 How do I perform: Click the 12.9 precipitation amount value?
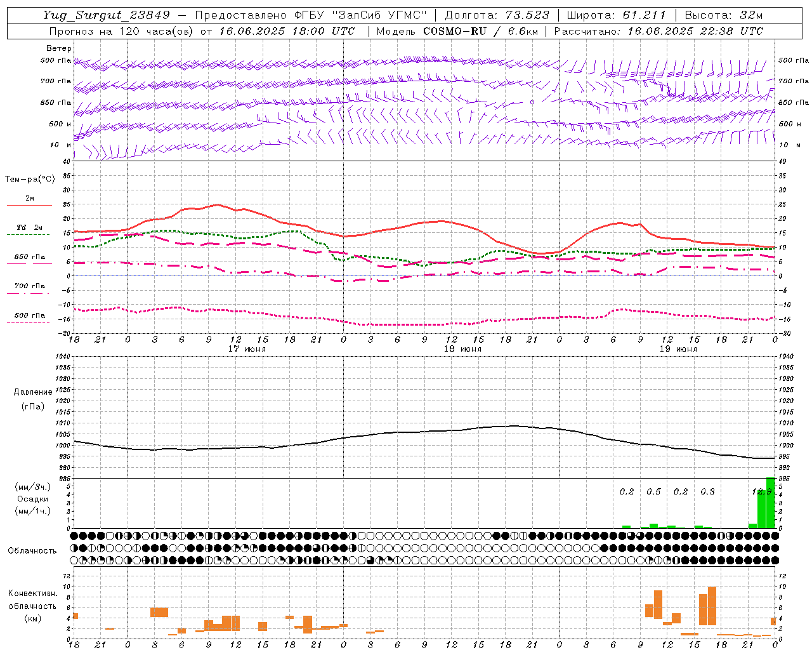point(761,491)
